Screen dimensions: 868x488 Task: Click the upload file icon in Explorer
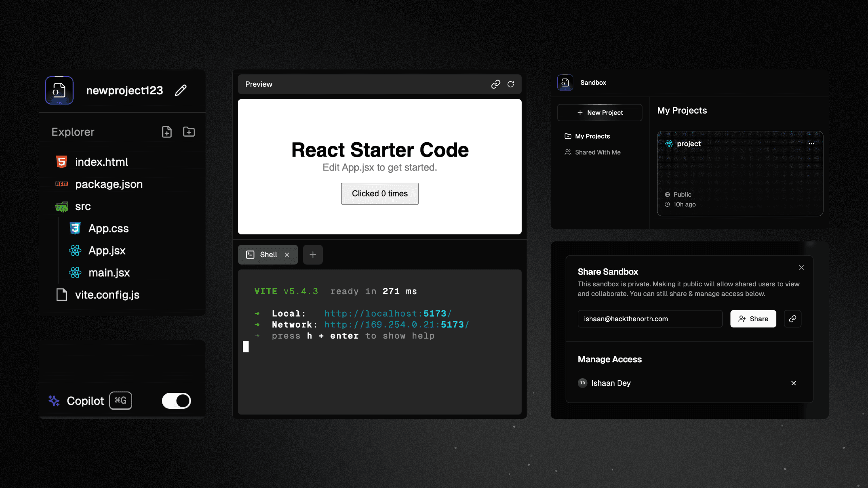[x=167, y=132]
